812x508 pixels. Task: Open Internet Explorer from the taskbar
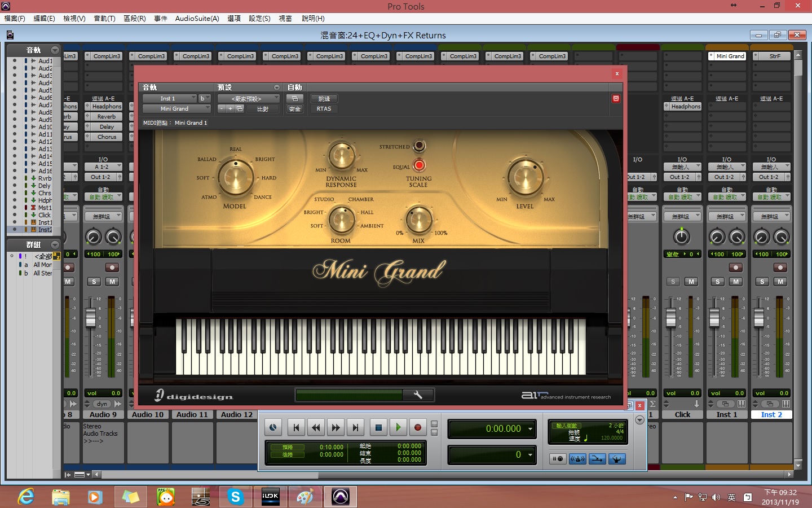[25, 497]
